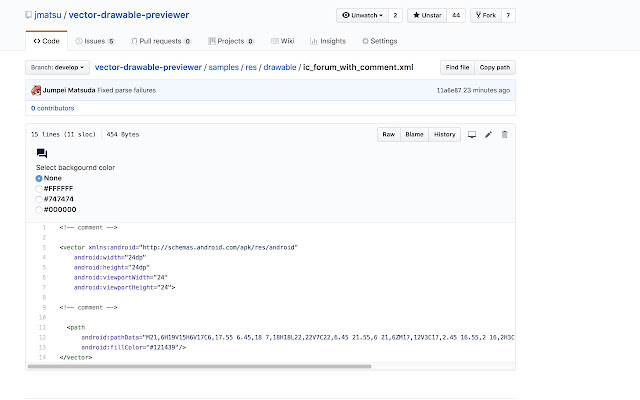Image resolution: width=640 pixels, height=400 pixels.
Task: Open the Wiki tab
Action: pyautogui.click(x=282, y=41)
